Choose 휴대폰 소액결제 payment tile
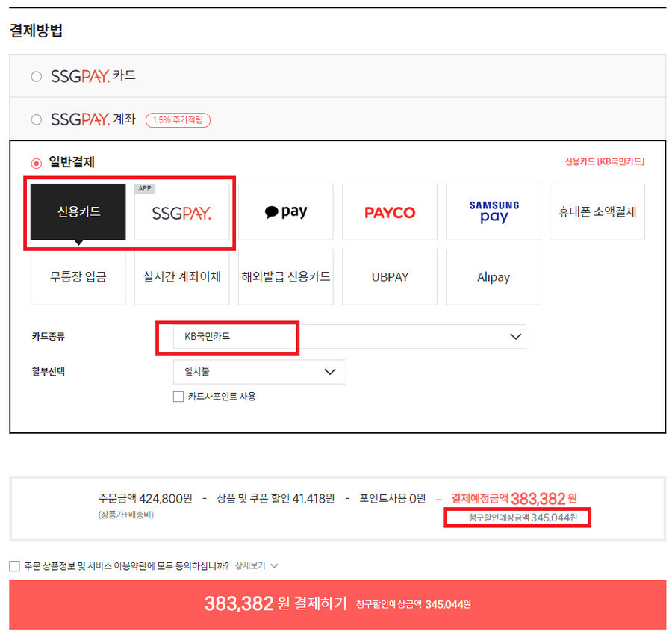This screenshot has width=672, height=640. pos(597,212)
